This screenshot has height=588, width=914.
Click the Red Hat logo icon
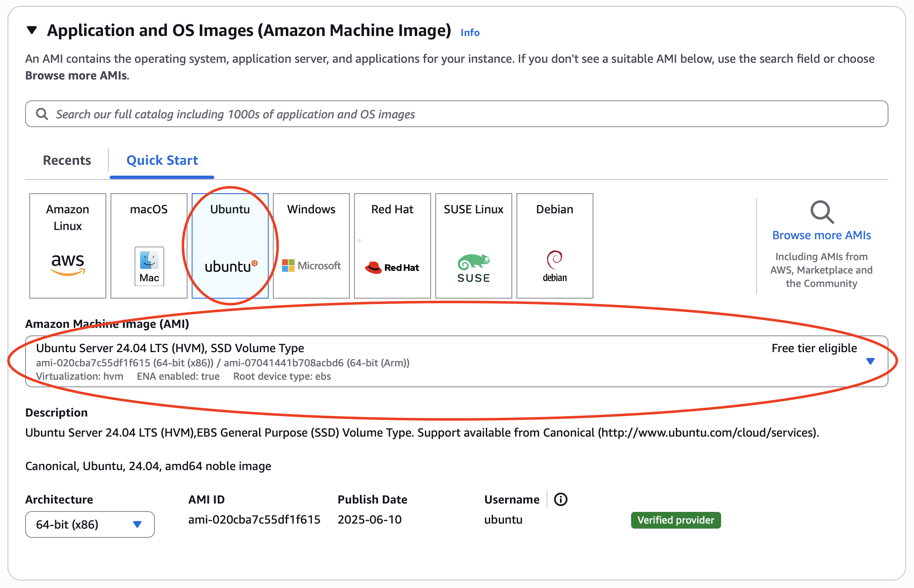[x=392, y=268]
